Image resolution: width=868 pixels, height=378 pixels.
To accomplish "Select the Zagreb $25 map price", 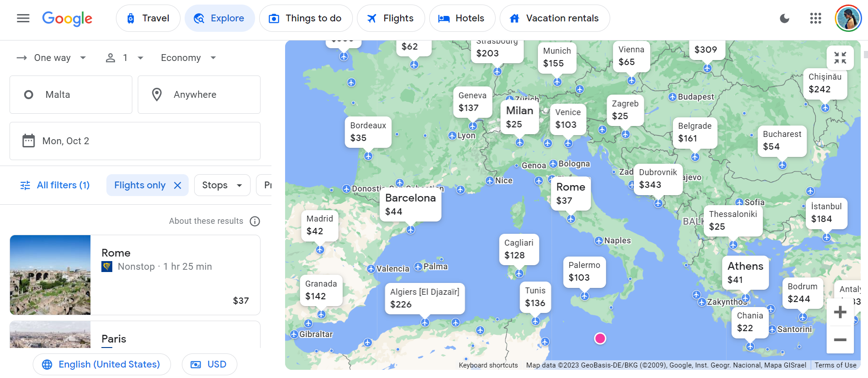I will 625,110.
